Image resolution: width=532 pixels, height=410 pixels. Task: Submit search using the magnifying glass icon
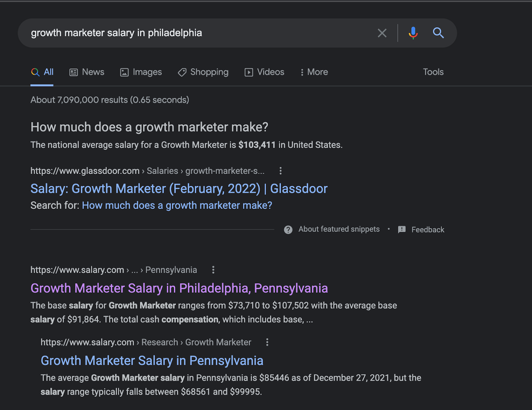coord(438,33)
